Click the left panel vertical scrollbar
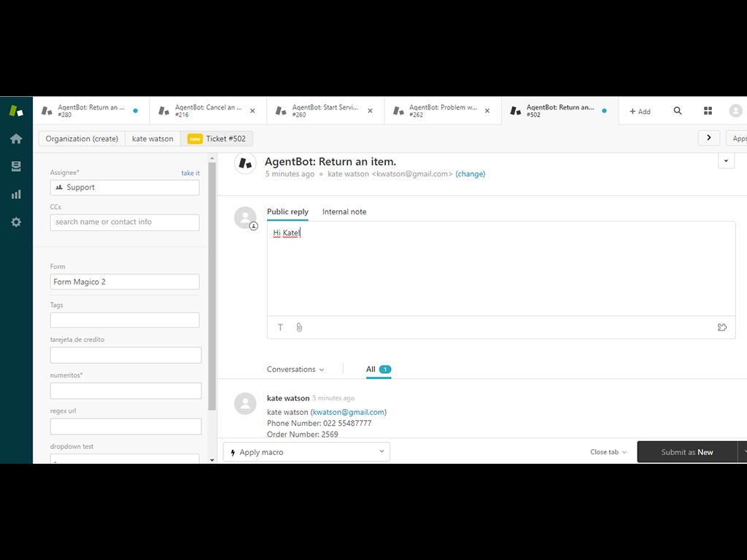Screen dimensions: 747x560 click(212, 292)
